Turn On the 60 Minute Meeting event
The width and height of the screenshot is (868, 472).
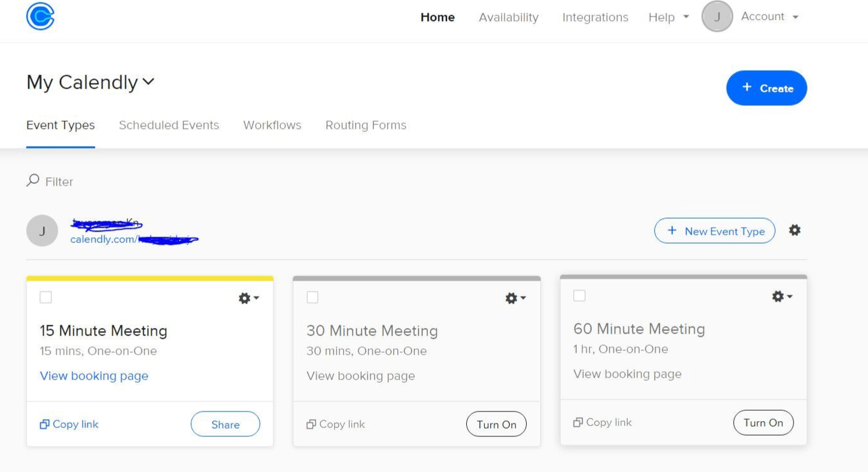pos(763,422)
